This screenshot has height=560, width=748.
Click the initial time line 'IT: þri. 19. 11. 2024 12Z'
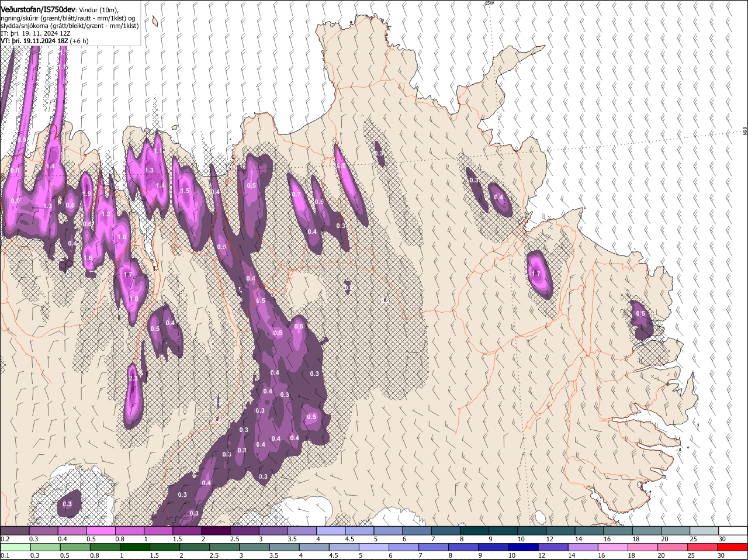click(x=36, y=33)
